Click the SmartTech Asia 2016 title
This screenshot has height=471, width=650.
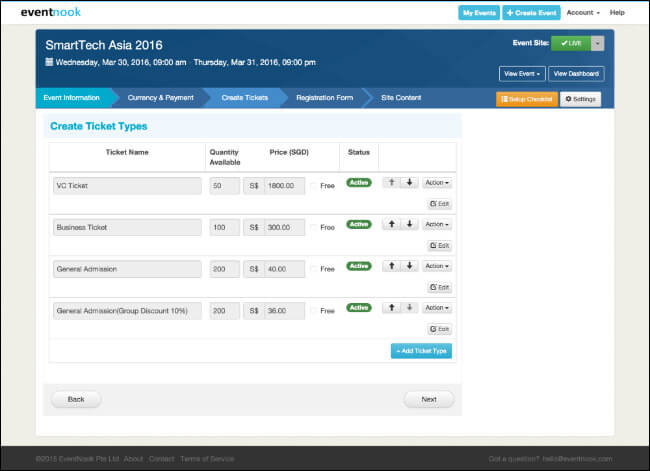click(104, 45)
